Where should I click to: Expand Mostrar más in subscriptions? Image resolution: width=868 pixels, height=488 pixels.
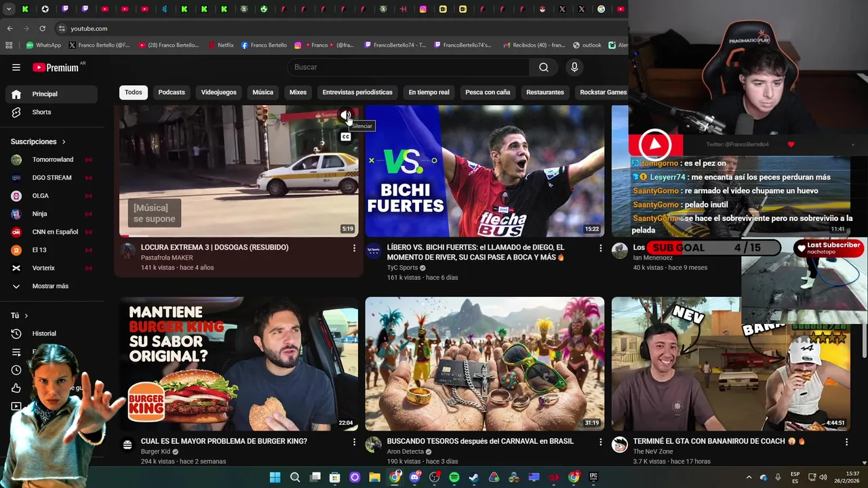[x=52, y=286]
